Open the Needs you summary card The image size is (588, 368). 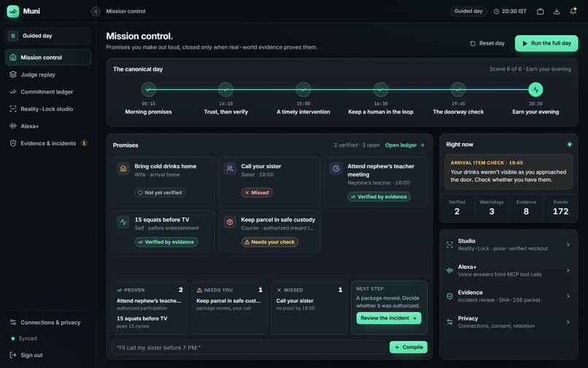[x=230, y=307]
